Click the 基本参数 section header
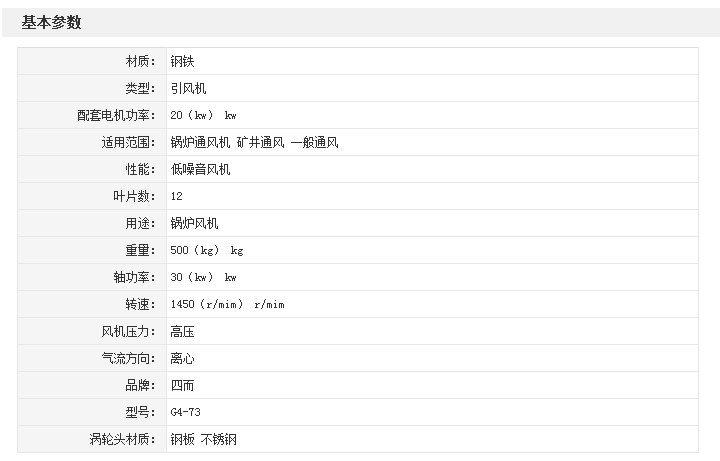The image size is (720, 461). tap(52, 23)
